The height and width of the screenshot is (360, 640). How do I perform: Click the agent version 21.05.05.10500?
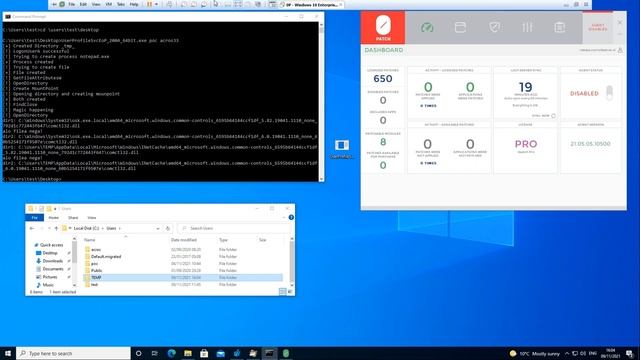590,144
